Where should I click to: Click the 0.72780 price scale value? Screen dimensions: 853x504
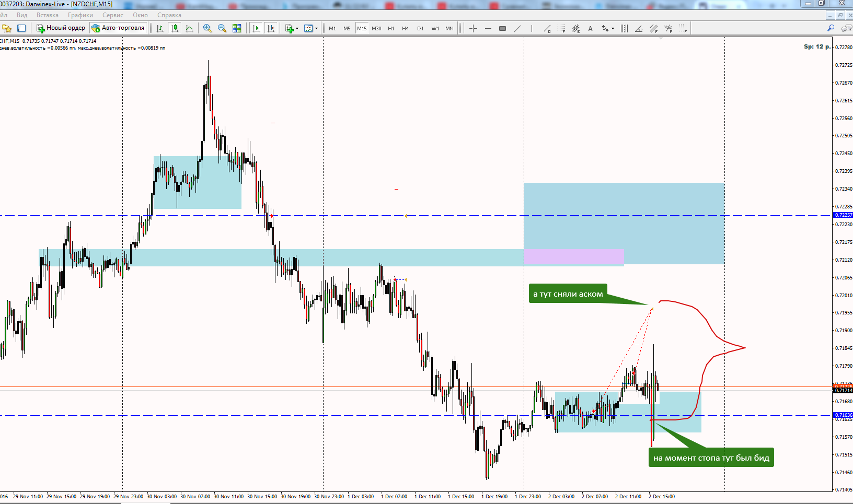(844, 48)
